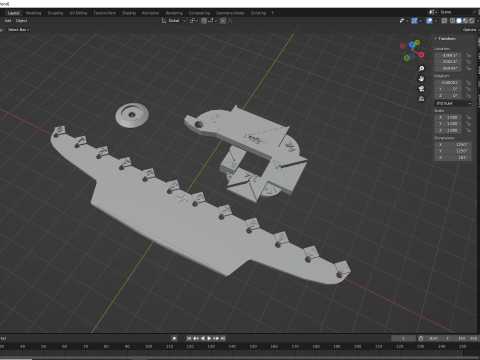This screenshot has height=360, width=480.
Task: Toggle camera view with the camera icon
Action: 421,89
